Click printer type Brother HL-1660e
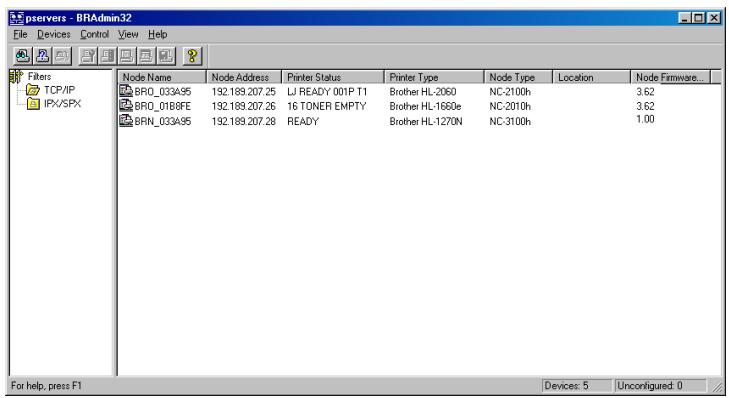729x398 pixels. point(425,106)
